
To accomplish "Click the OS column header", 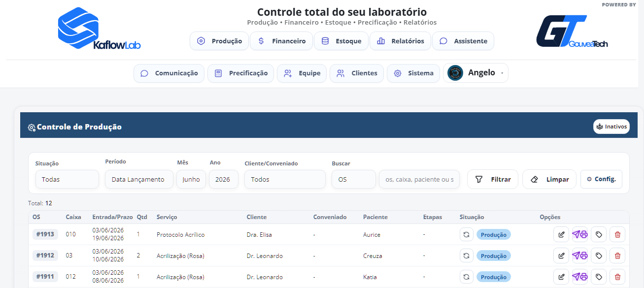I will click(x=36, y=217).
